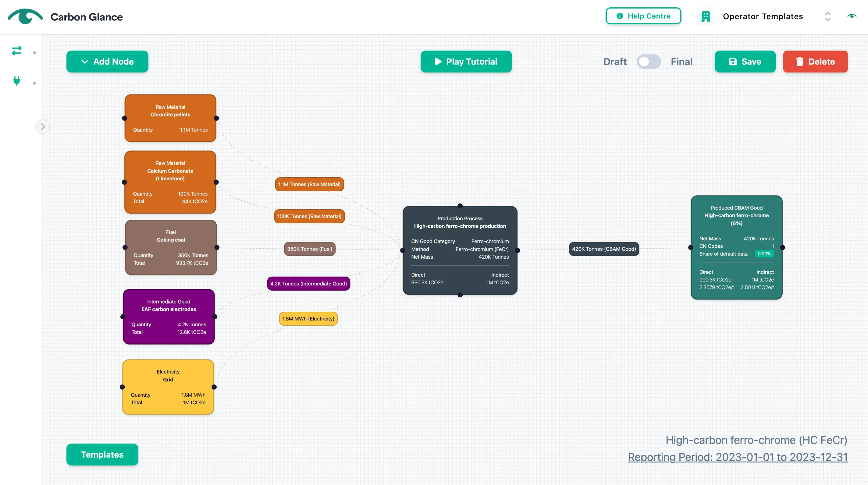Click the floppy disk Save icon
868x485 pixels.
click(733, 62)
